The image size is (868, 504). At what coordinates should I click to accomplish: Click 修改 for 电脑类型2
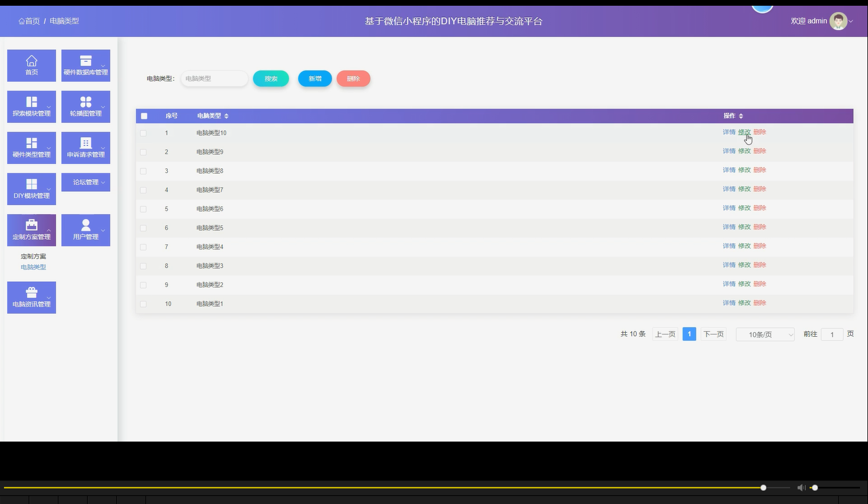point(744,284)
